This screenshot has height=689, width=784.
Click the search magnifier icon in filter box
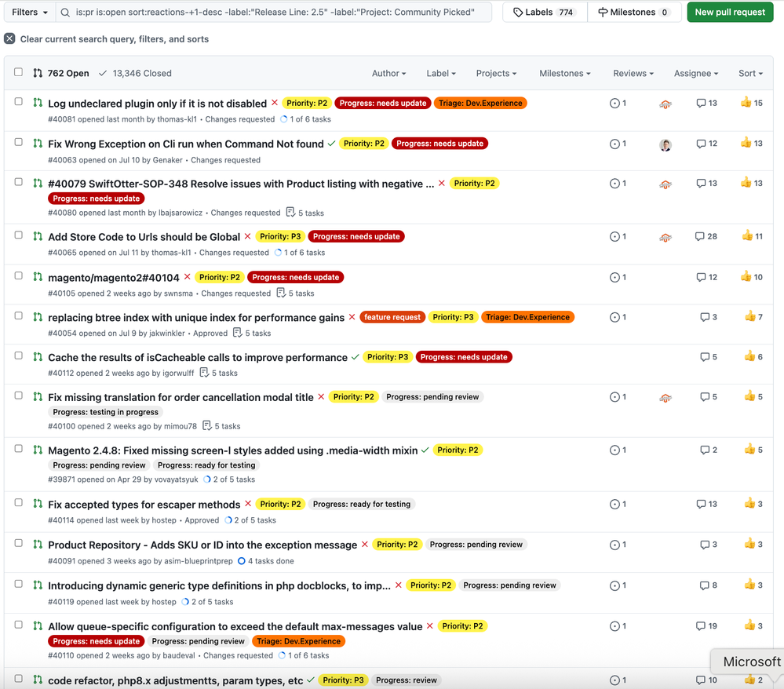coord(65,13)
